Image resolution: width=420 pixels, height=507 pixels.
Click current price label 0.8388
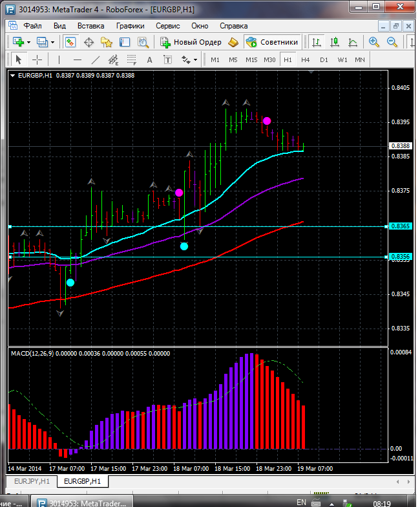point(401,146)
